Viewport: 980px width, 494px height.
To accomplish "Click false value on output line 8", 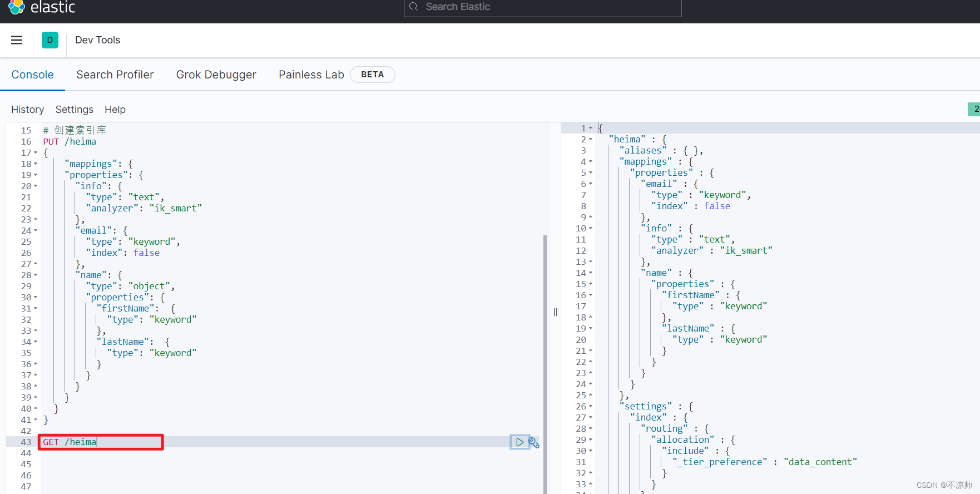I will click(717, 206).
